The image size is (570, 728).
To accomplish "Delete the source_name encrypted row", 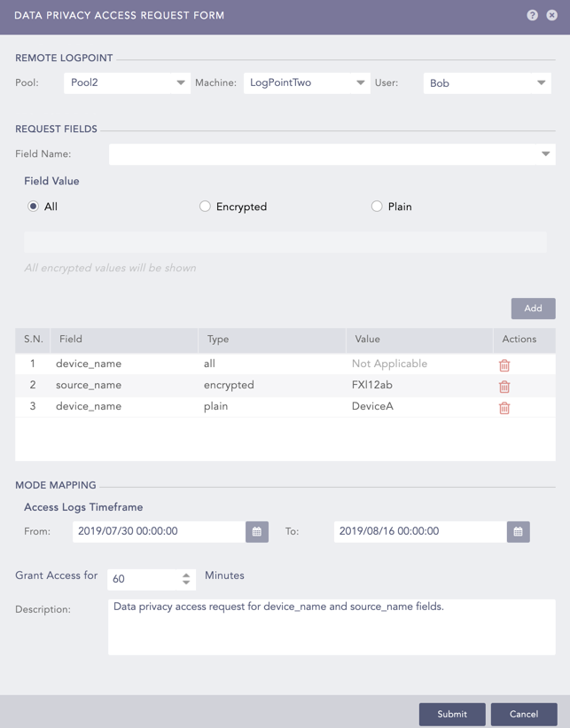I will click(x=504, y=386).
